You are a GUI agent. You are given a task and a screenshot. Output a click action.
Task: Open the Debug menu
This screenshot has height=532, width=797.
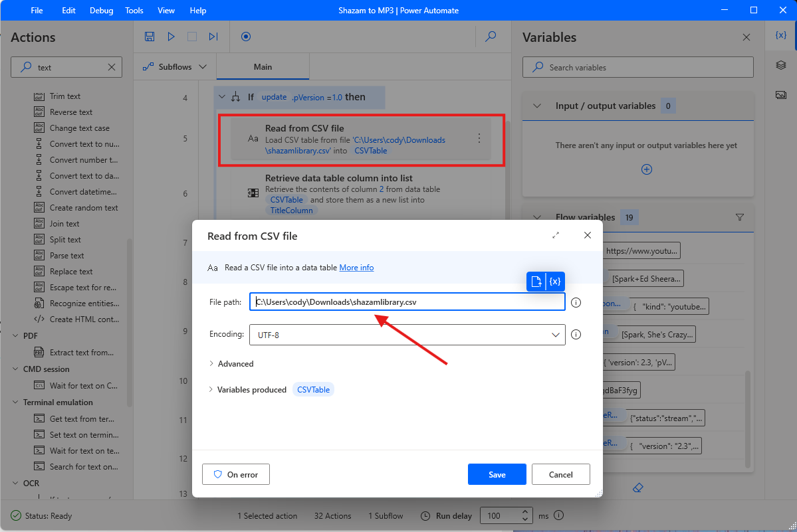click(x=100, y=10)
